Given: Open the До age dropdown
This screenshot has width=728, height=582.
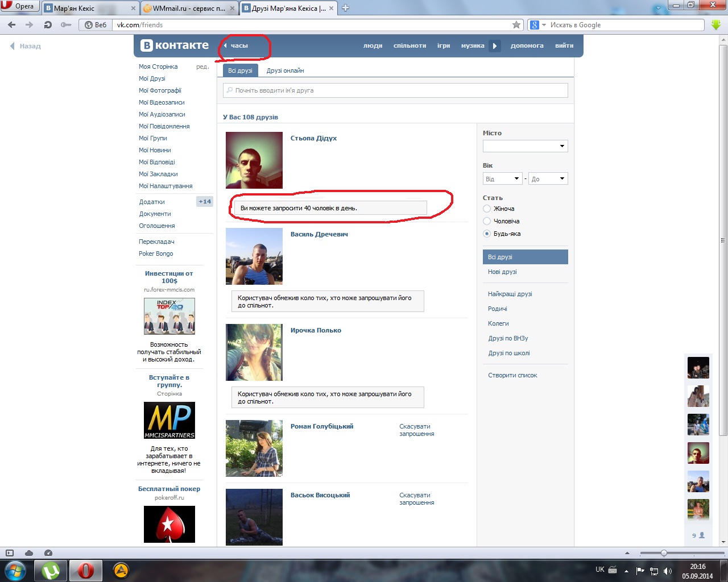Looking at the screenshot, I should (x=548, y=179).
